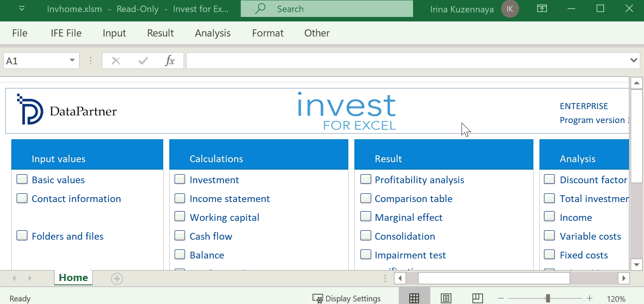Tick the Income statement checkbox
644x304 pixels.
(180, 198)
